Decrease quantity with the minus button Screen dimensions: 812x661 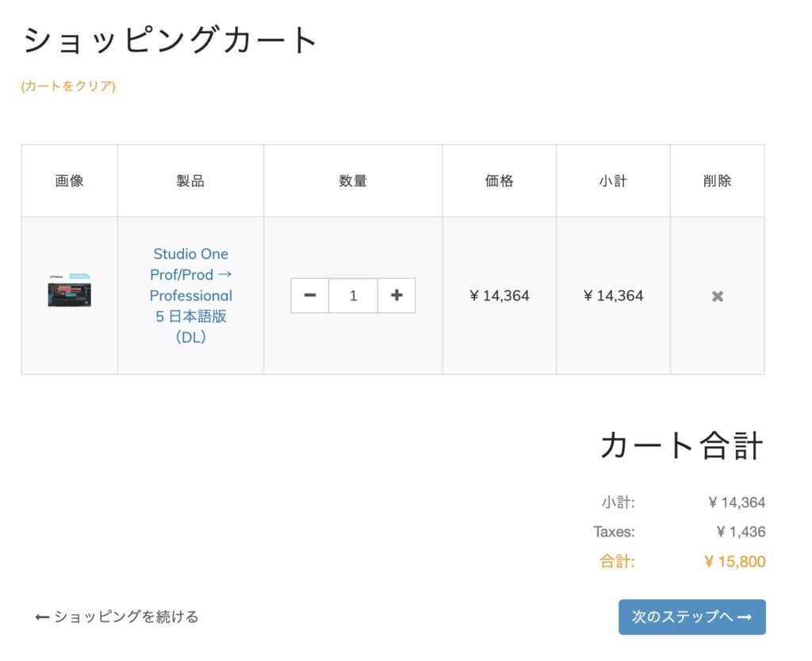pos(310,296)
